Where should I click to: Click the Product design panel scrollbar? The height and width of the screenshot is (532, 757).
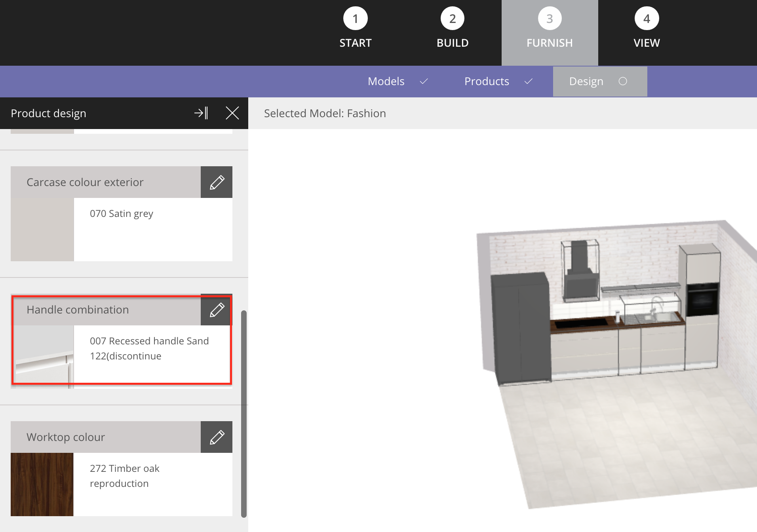[x=244, y=414]
